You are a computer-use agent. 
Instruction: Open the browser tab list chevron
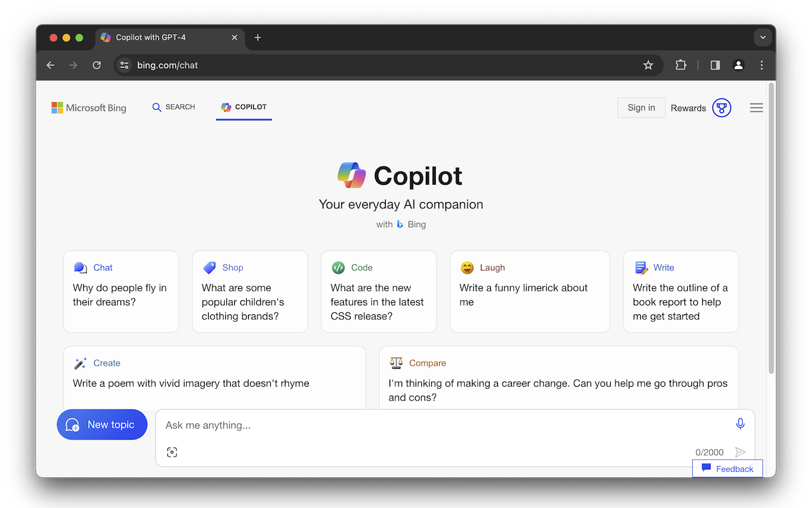click(763, 37)
